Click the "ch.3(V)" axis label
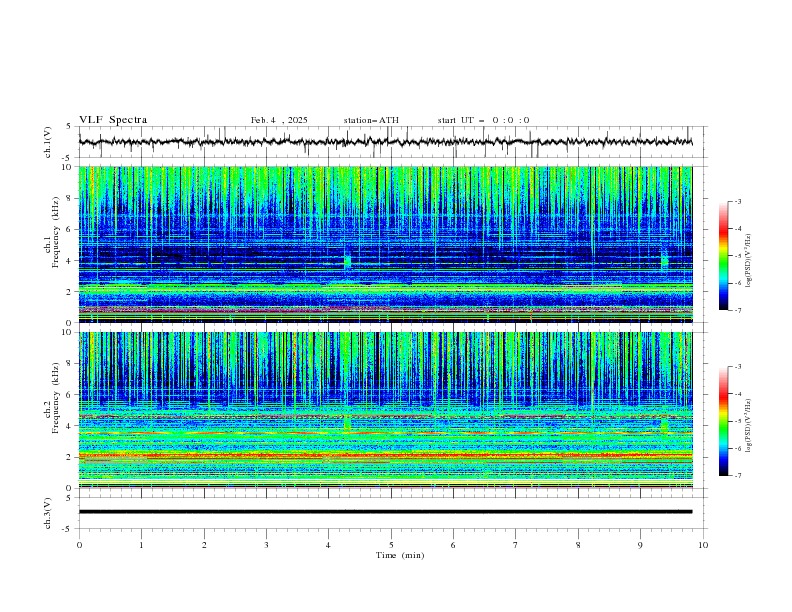 click(48, 513)
